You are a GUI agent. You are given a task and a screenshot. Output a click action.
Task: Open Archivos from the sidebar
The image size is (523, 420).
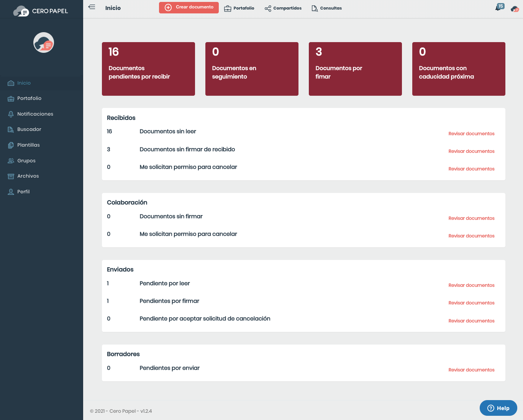28,176
